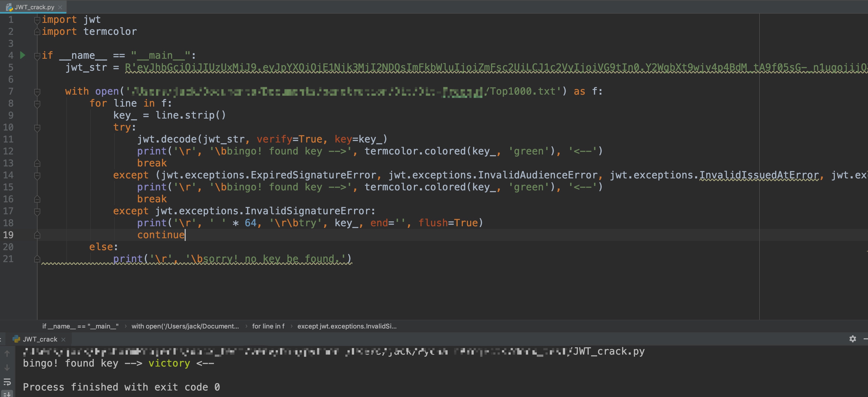Click 'else:' on line 20
The width and height of the screenshot is (868, 397).
103,247
